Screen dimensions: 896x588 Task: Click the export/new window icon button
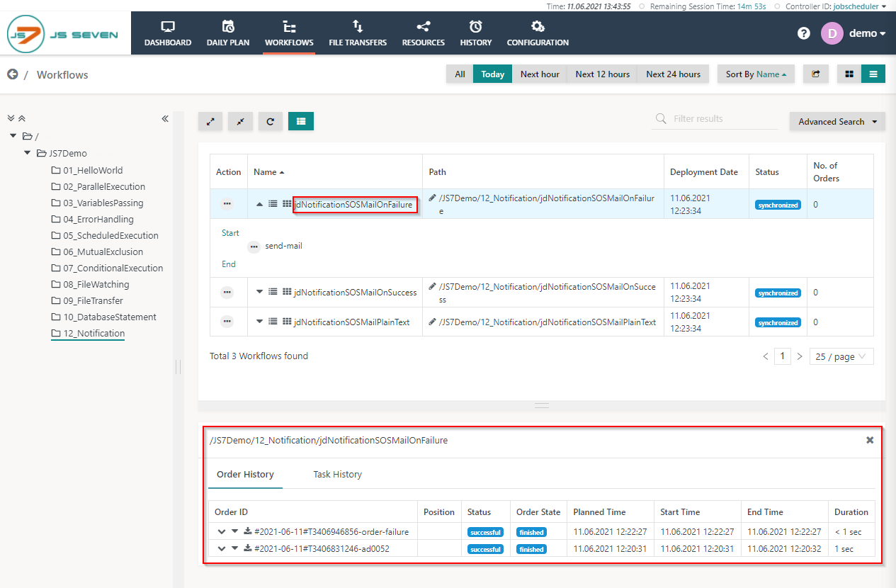tap(815, 74)
